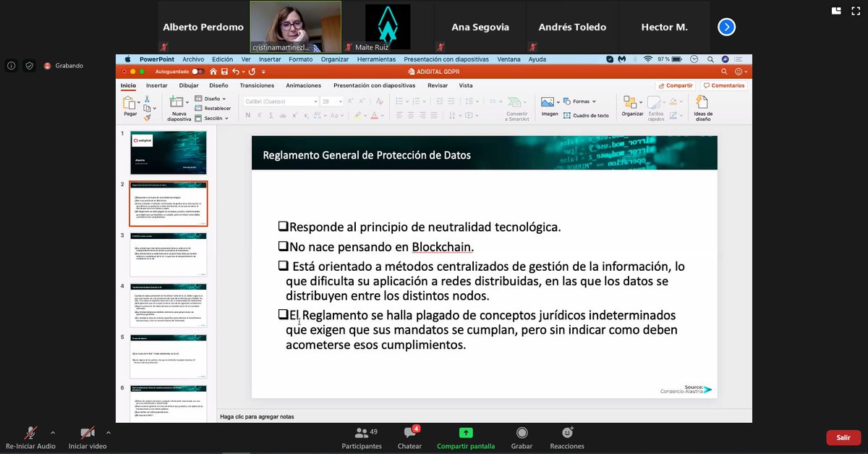The height and width of the screenshot is (454, 868).
Task: Click the encryption shield icon in Zoom
Action: pos(30,65)
